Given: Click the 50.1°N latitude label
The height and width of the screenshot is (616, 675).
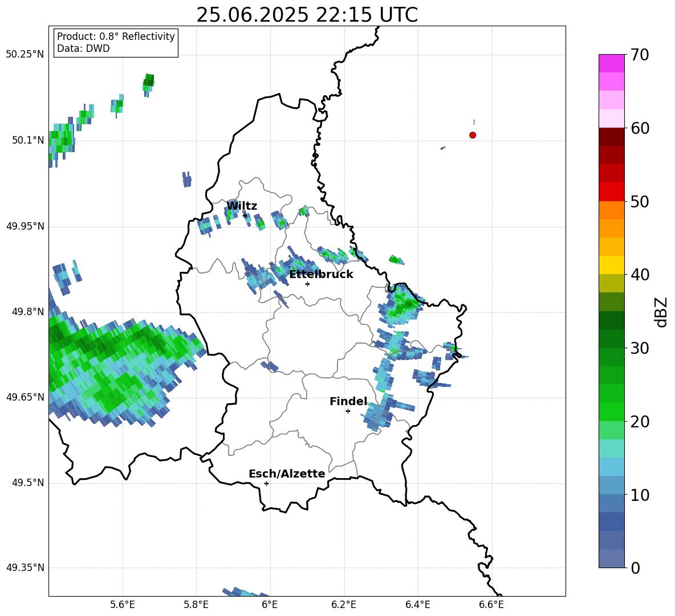Looking at the screenshot, I should tap(28, 140).
